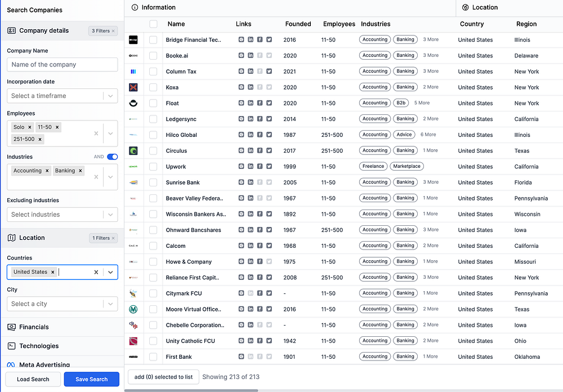
Task: Click the Load Search button
Action: [33, 379]
